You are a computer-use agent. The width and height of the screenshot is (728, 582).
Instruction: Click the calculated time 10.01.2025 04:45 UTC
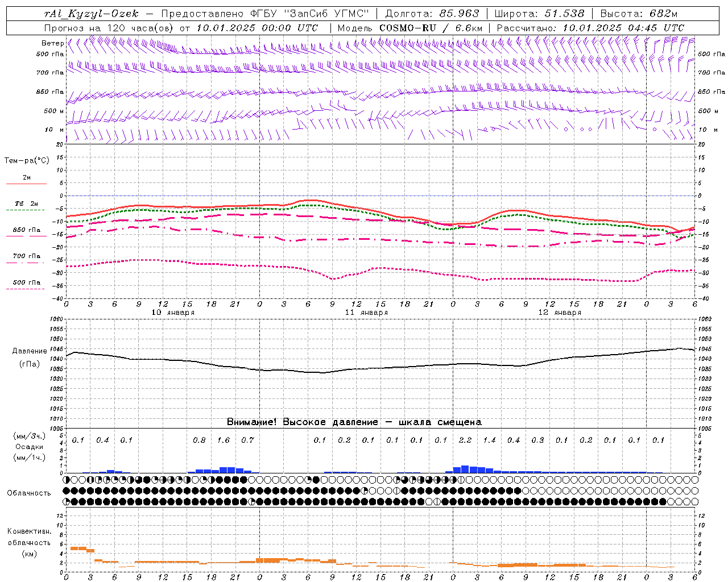[623, 28]
